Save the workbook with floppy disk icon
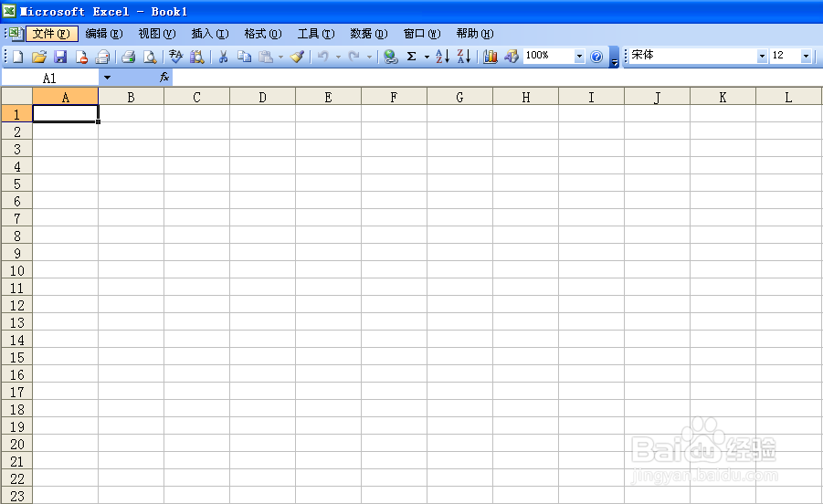 click(60, 57)
